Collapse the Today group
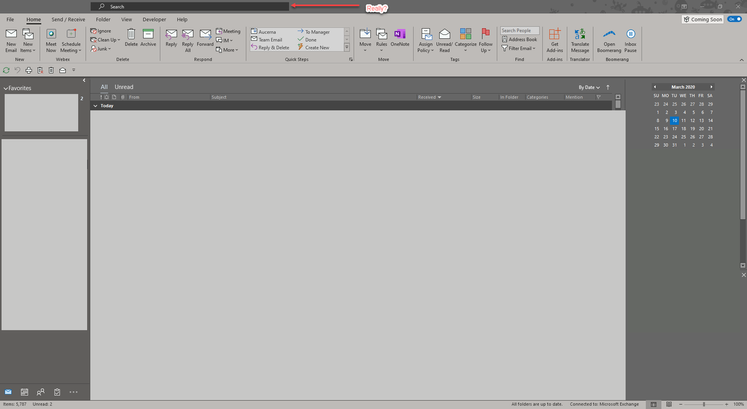The width and height of the screenshot is (747, 409). tap(95, 106)
